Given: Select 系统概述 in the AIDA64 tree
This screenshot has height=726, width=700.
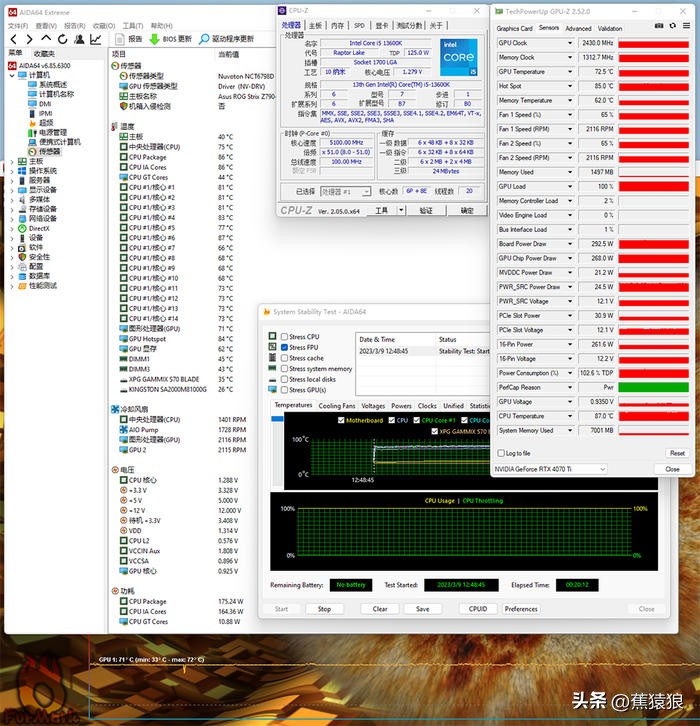Looking at the screenshot, I should tap(52, 85).
